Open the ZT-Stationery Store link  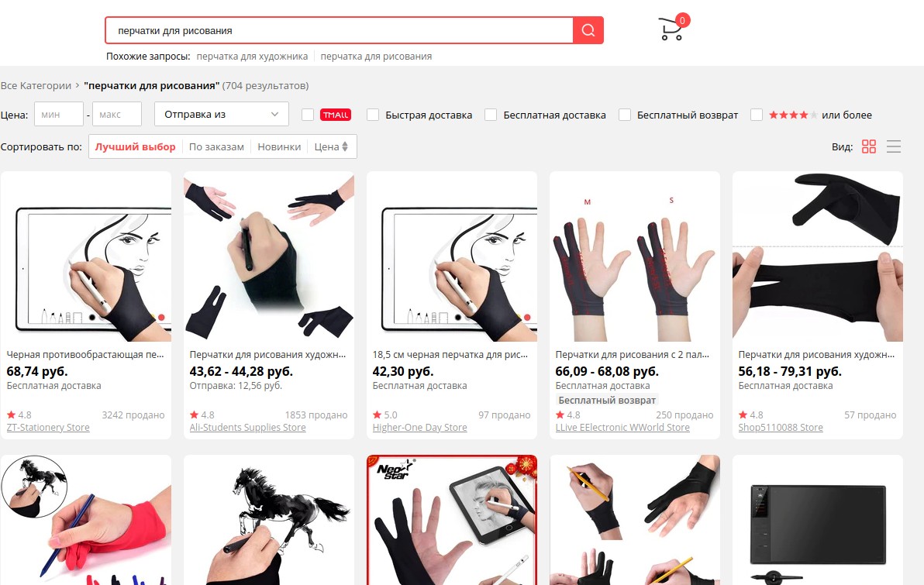click(48, 427)
